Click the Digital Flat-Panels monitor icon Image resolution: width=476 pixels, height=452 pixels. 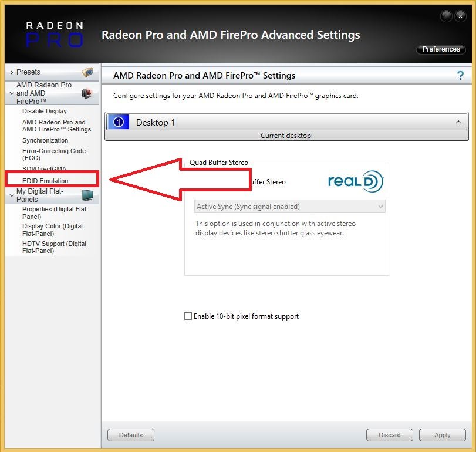click(x=87, y=195)
